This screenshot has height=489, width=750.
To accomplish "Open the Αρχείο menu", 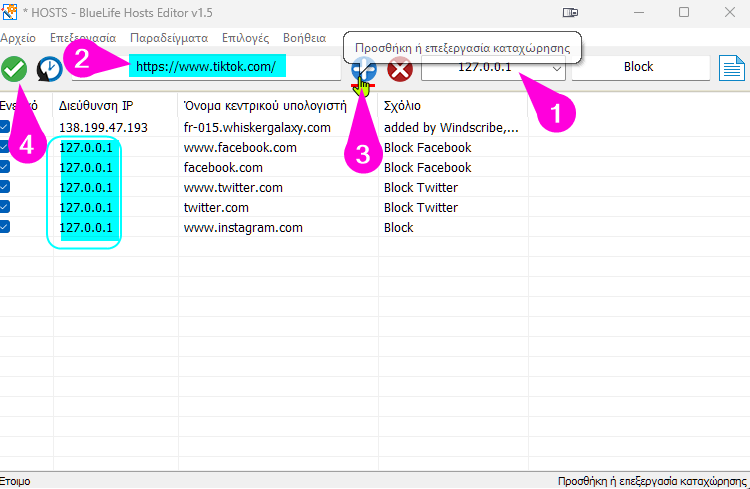I will (18, 38).
